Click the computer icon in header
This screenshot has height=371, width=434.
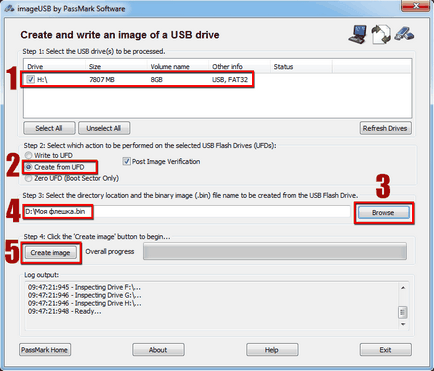358,34
